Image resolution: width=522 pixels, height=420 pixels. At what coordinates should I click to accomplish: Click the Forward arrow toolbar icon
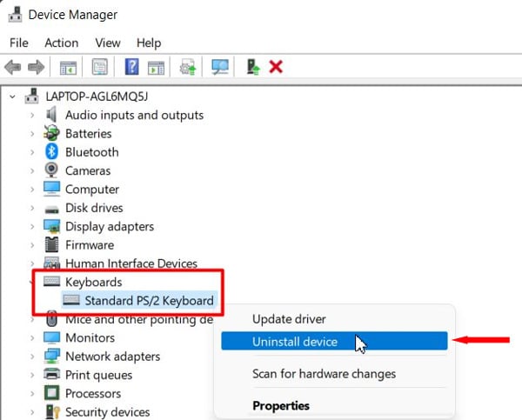[x=36, y=67]
